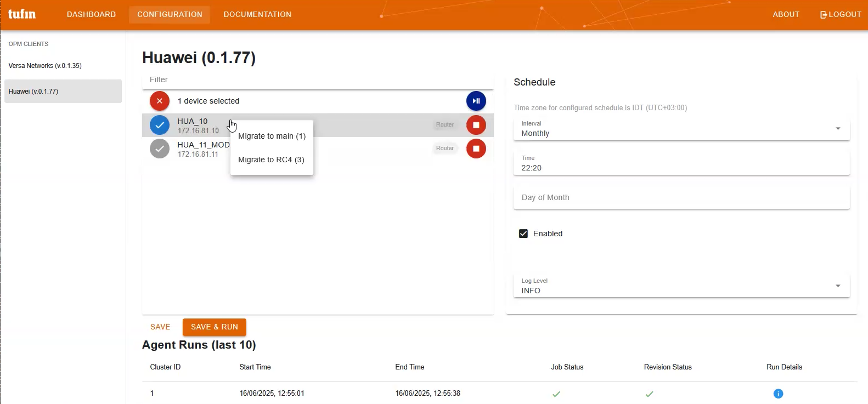Image resolution: width=868 pixels, height=404 pixels.
Task: Open the CONFIGURATION tab
Action: click(170, 14)
